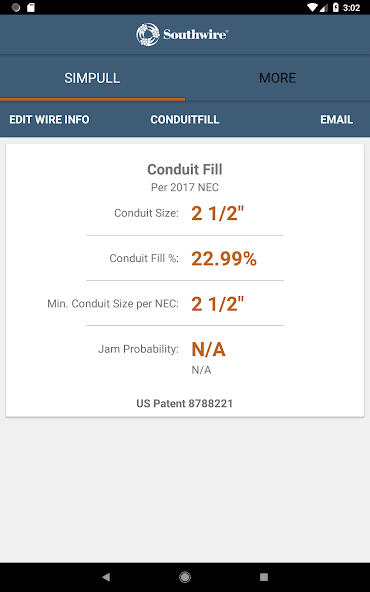Tap the clock showing 3:02

coord(352,8)
